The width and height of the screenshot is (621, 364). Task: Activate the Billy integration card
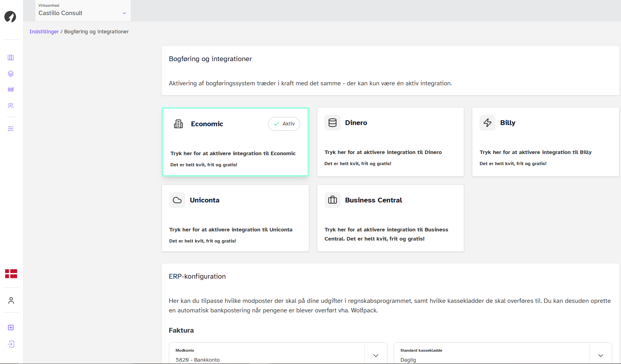545,142
